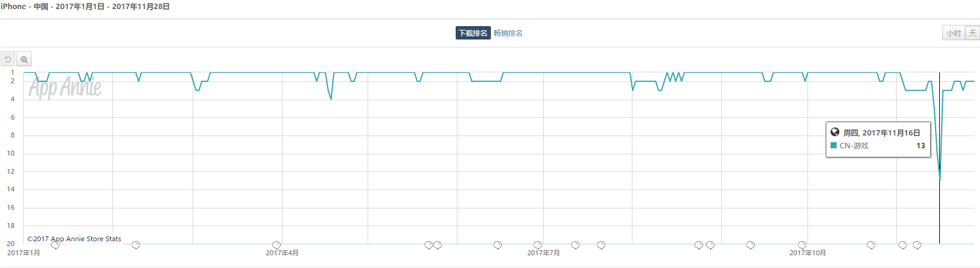Viewport: 980px width, 268px height.
Task: Select the 天 granularity toggle
Action: click(x=972, y=33)
